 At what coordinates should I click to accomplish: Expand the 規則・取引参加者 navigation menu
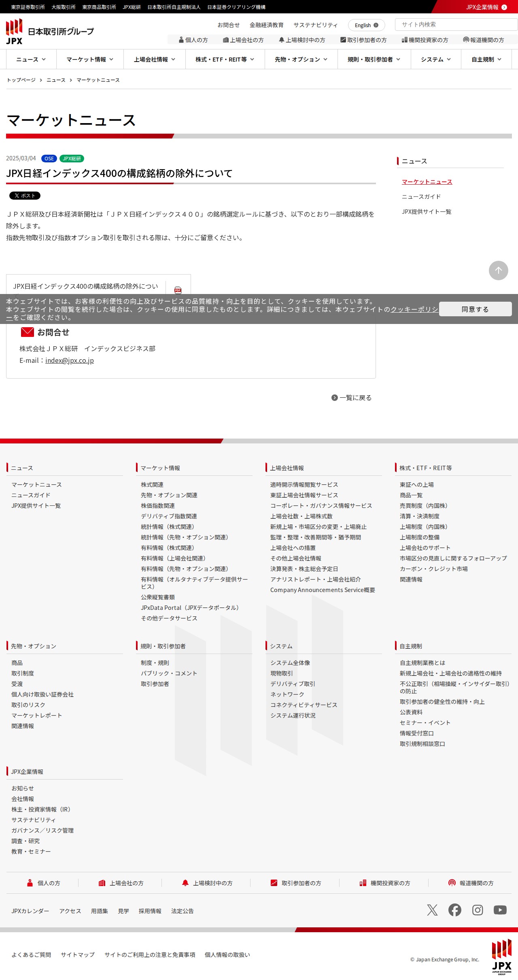click(374, 59)
